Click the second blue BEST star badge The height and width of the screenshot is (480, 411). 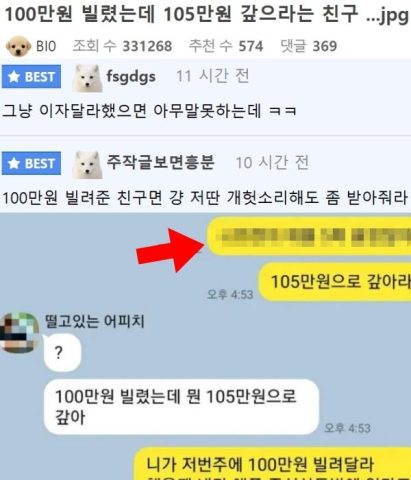(31, 163)
